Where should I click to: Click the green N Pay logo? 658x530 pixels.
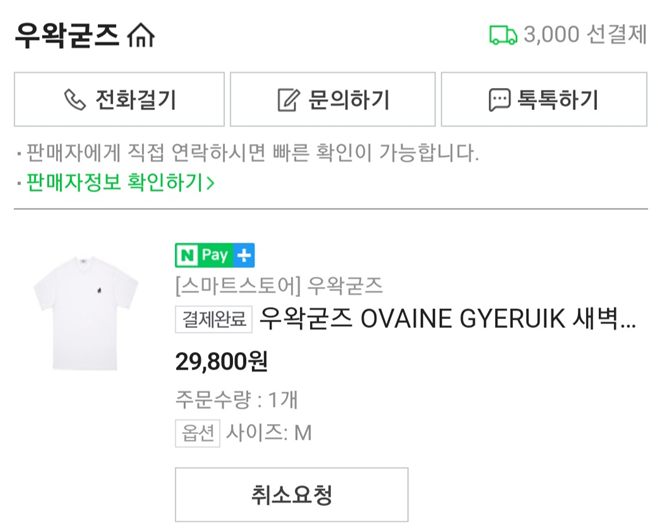[x=205, y=254]
